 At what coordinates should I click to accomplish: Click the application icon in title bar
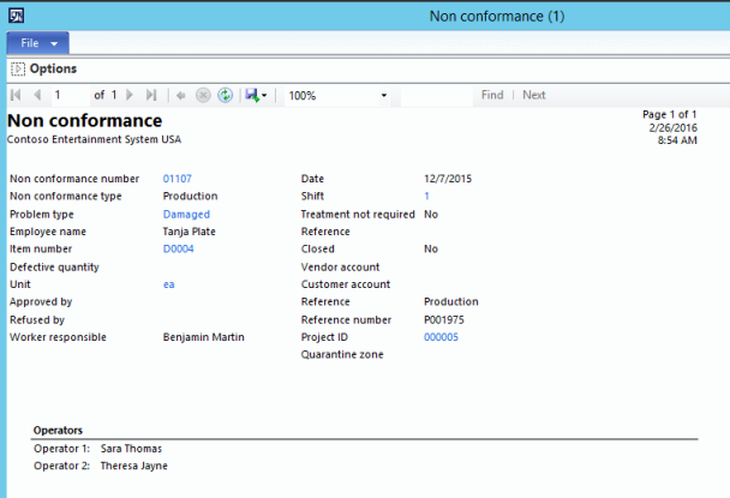16,16
